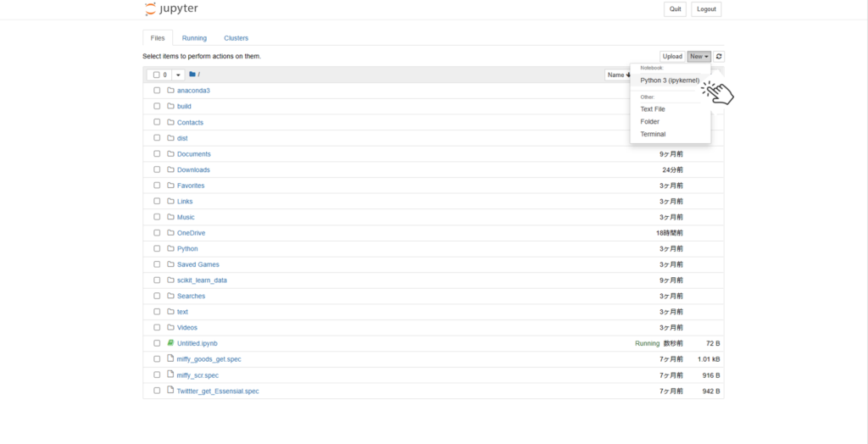
Task: Click the Untitled.ipynb notebook icon
Action: coord(170,343)
